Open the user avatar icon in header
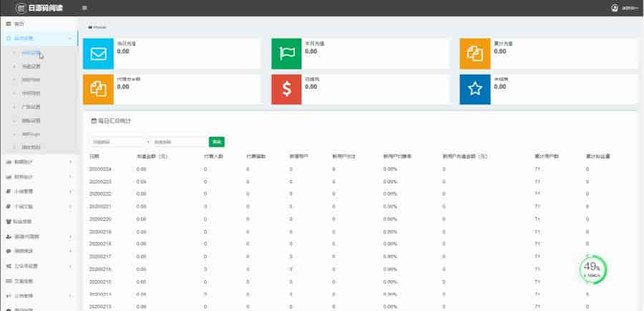The height and width of the screenshot is (311, 644). [615, 8]
